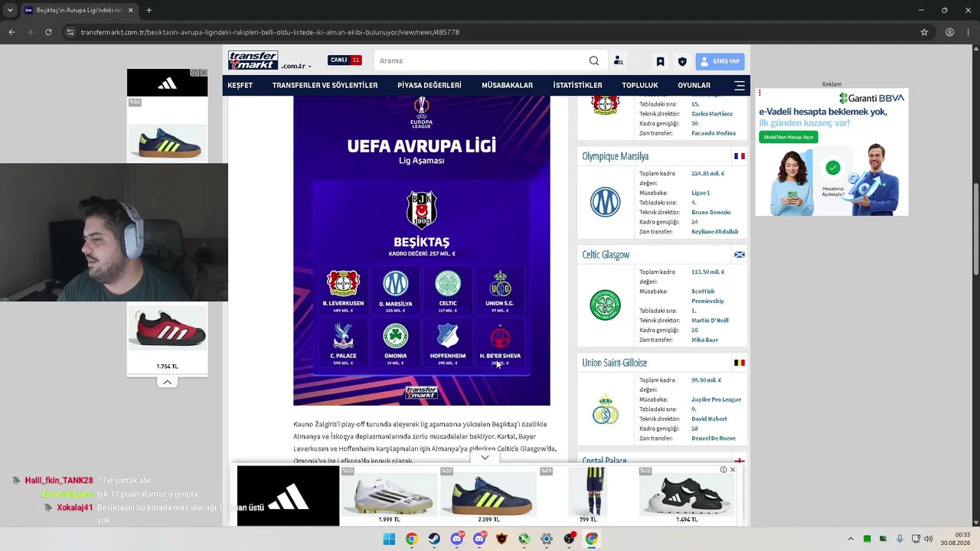Open the .com.tr country domain dropdown
Image resolution: width=980 pixels, height=551 pixels.
(296, 66)
